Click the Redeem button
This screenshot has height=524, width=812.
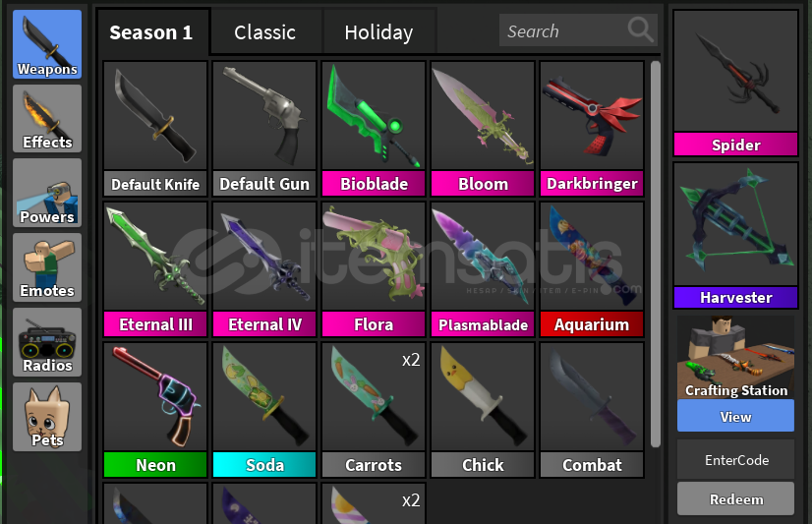pyautogui.click(x=735, y=498)
